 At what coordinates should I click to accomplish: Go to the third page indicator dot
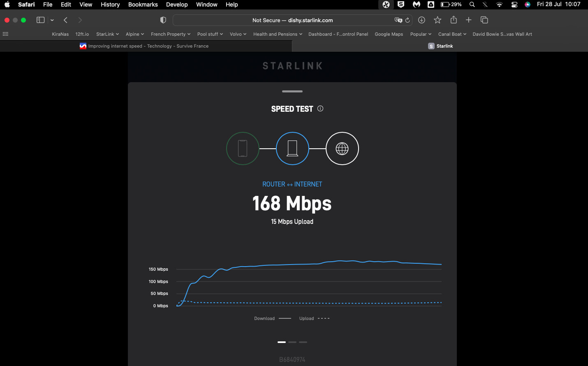pos(303,342)
